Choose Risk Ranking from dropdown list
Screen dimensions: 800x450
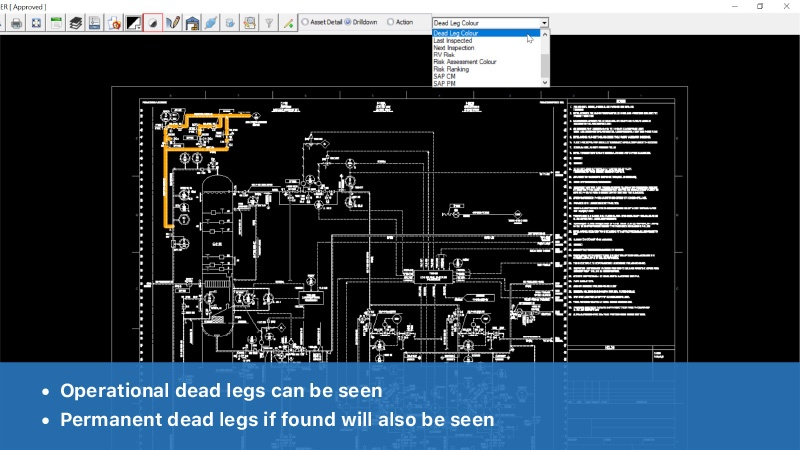coord(451,69)
